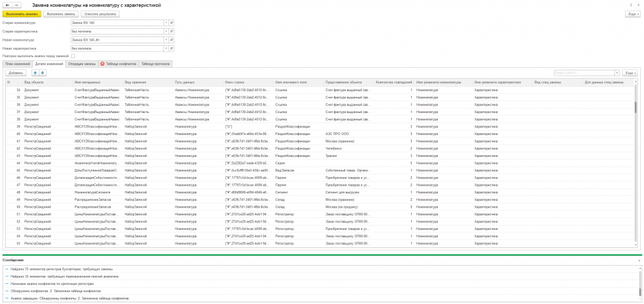Click the Очистить результаты button

click(x=99, y=14)
